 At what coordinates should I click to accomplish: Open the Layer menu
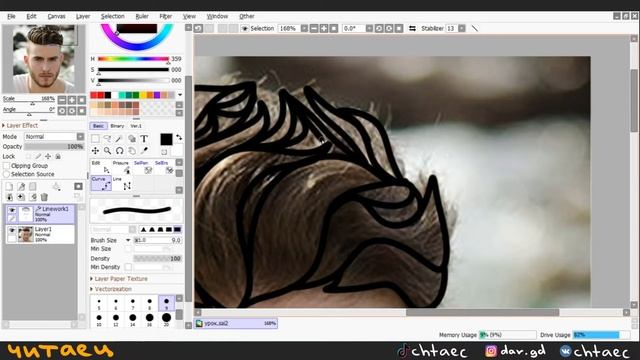click(x=83, y=16)
